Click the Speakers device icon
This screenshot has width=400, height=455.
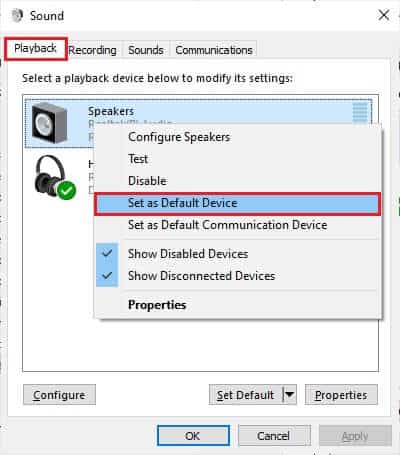pyautogui.click(x=49, y=123)
